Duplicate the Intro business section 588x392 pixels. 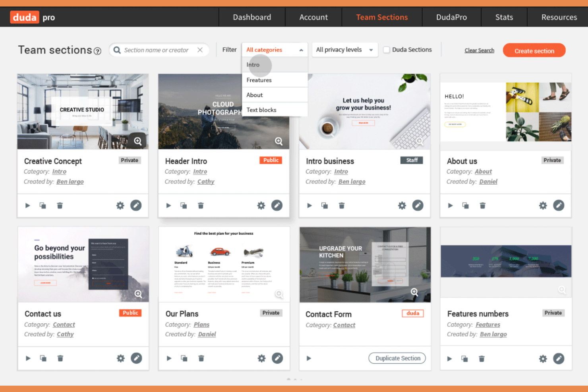pyautogui.click(x=325, y=206)
